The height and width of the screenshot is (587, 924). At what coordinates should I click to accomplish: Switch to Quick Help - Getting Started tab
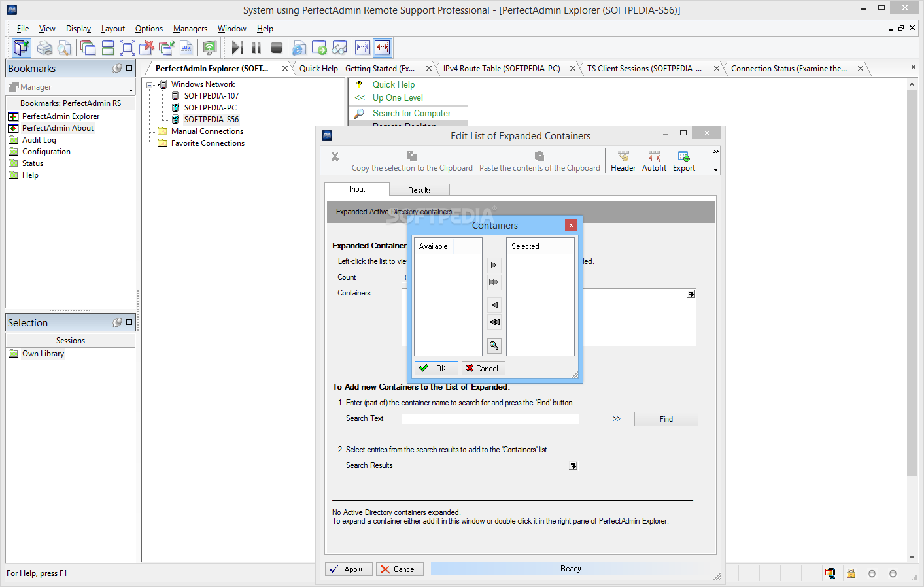(x=357, y=69)
